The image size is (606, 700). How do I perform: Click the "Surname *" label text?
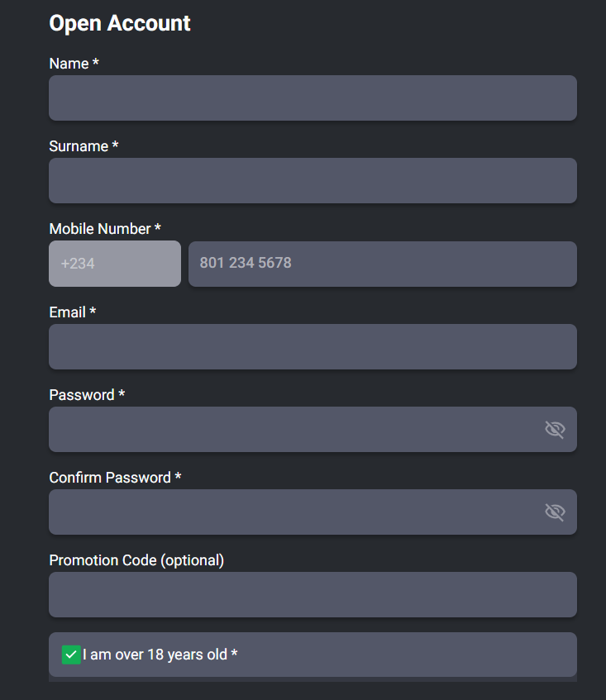[x=84, y=146]
